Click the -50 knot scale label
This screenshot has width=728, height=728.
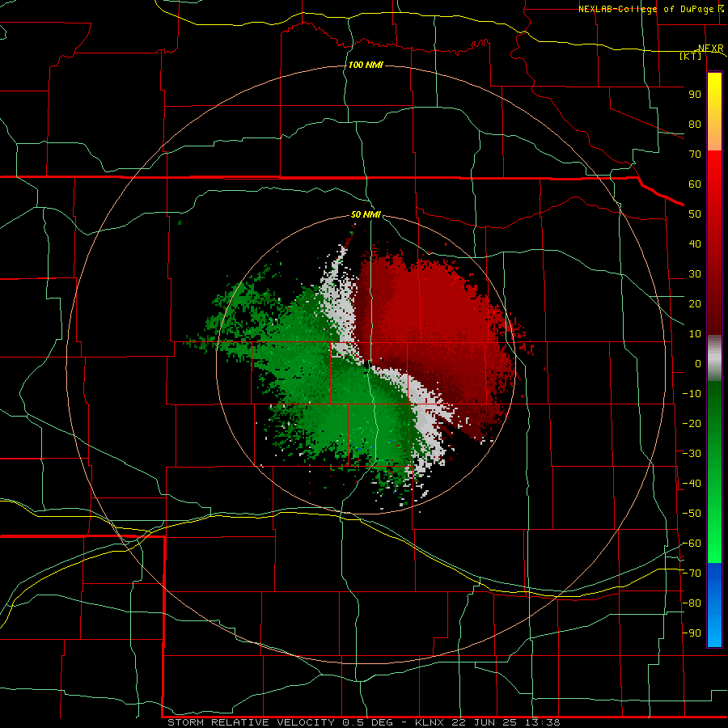pos(692,514)
